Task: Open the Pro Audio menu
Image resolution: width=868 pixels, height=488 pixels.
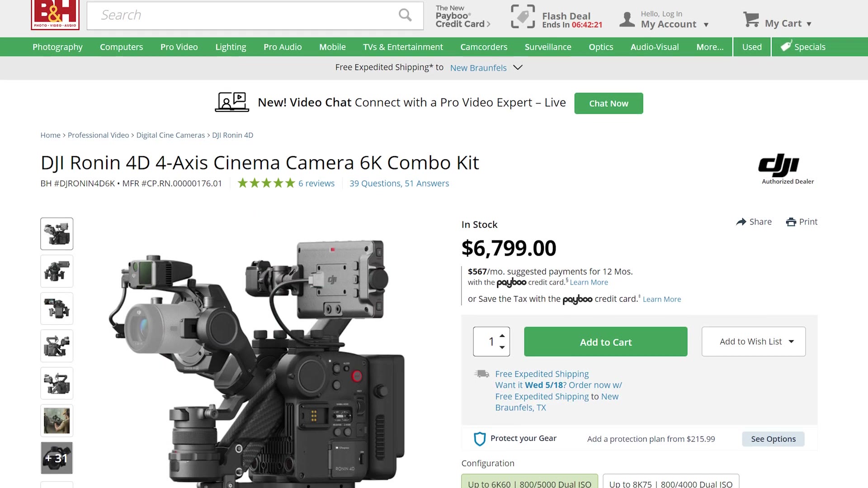Action: [283, 47]
